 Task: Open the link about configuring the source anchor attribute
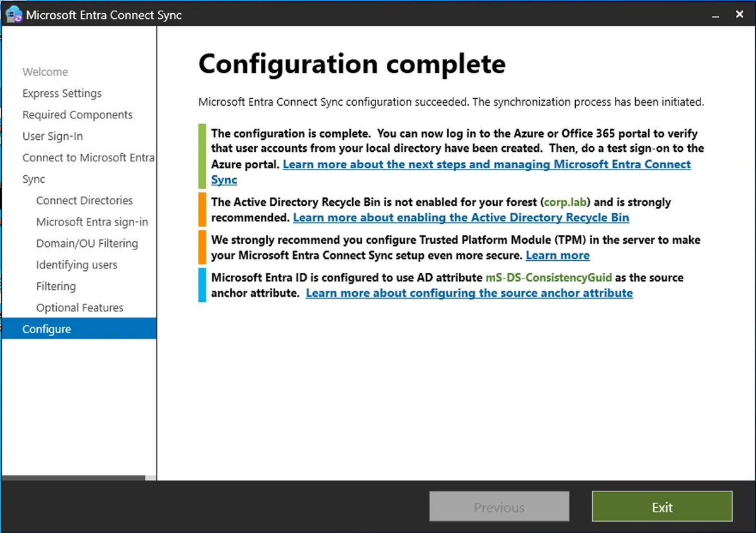tap(469, 293)
